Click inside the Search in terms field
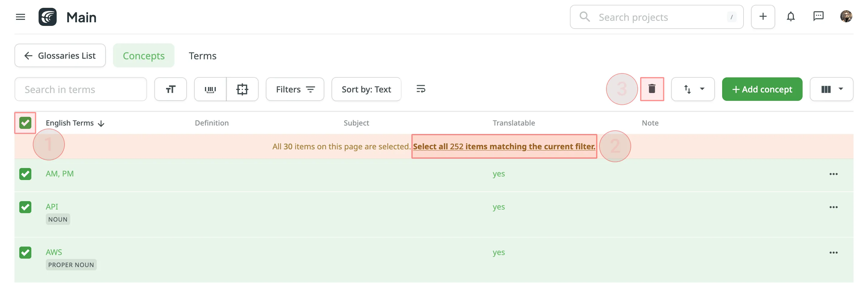The height and width of the screenshot is (283, 868). point(80,89)
